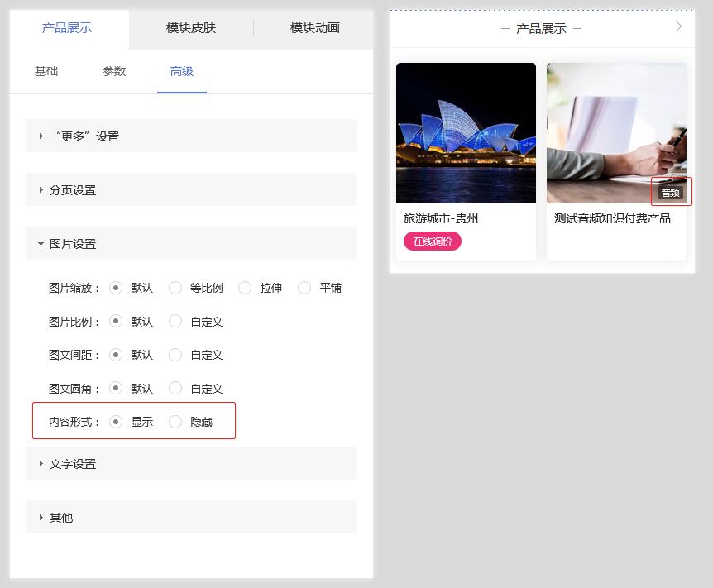Click the 图片缩放 label

point(74,288)
